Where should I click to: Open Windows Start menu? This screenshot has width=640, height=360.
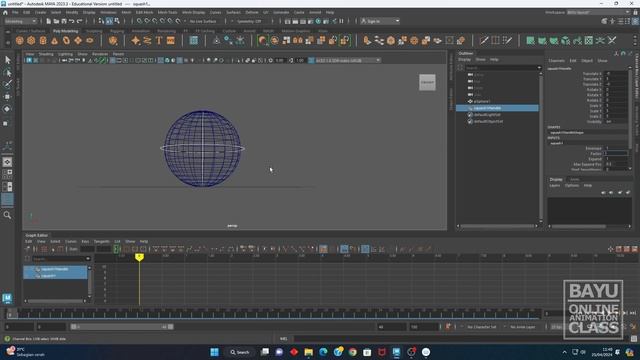(x=214, y=352)
